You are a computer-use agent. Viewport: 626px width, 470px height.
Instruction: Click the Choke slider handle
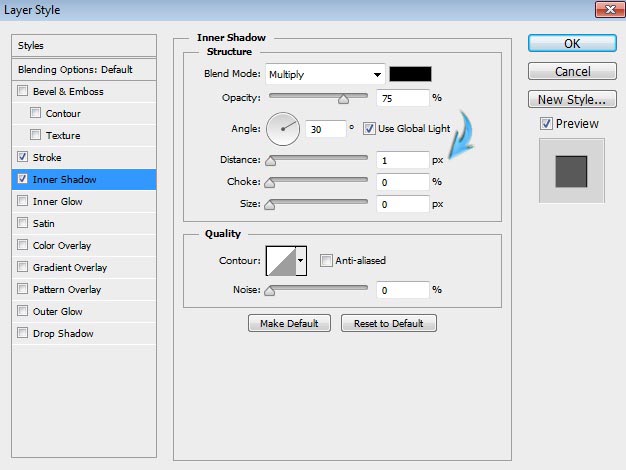270,182
